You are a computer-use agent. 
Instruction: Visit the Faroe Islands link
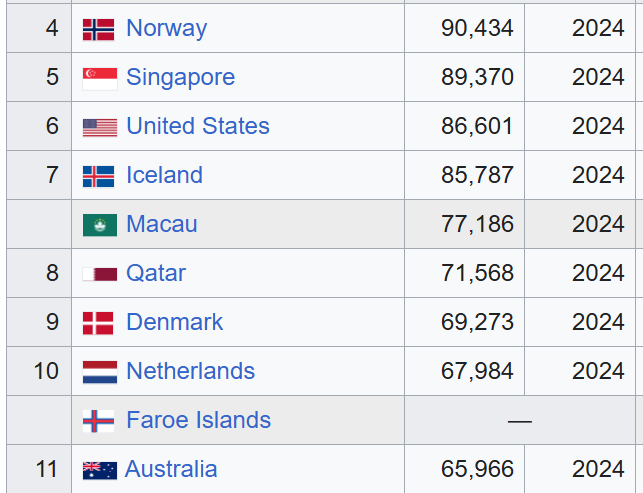point(198,420)
